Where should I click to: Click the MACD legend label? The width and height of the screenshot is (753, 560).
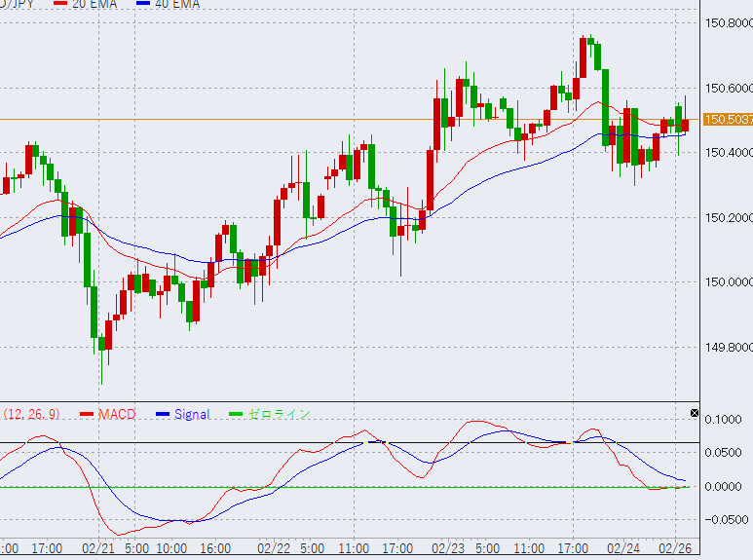(116, 415)
